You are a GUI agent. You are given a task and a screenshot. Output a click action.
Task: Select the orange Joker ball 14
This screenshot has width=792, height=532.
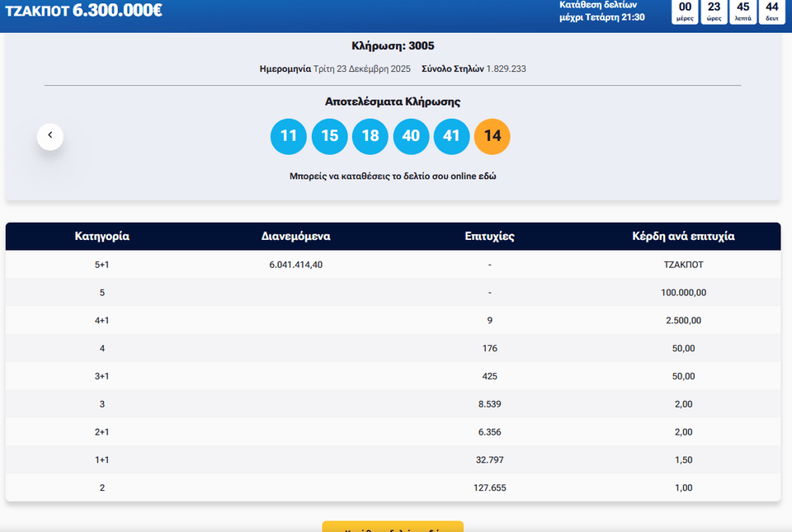point(493,136)
